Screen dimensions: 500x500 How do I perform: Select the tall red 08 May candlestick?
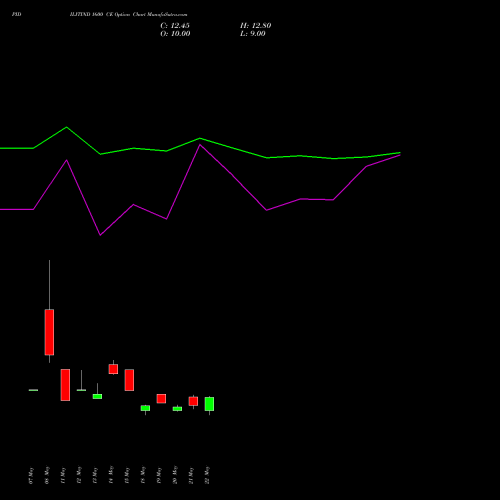click(49, 332)
